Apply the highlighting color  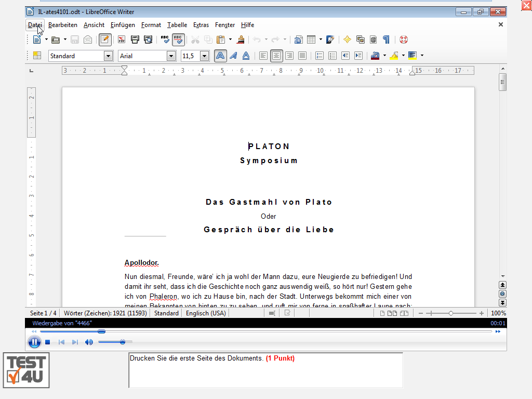(394, 56)
